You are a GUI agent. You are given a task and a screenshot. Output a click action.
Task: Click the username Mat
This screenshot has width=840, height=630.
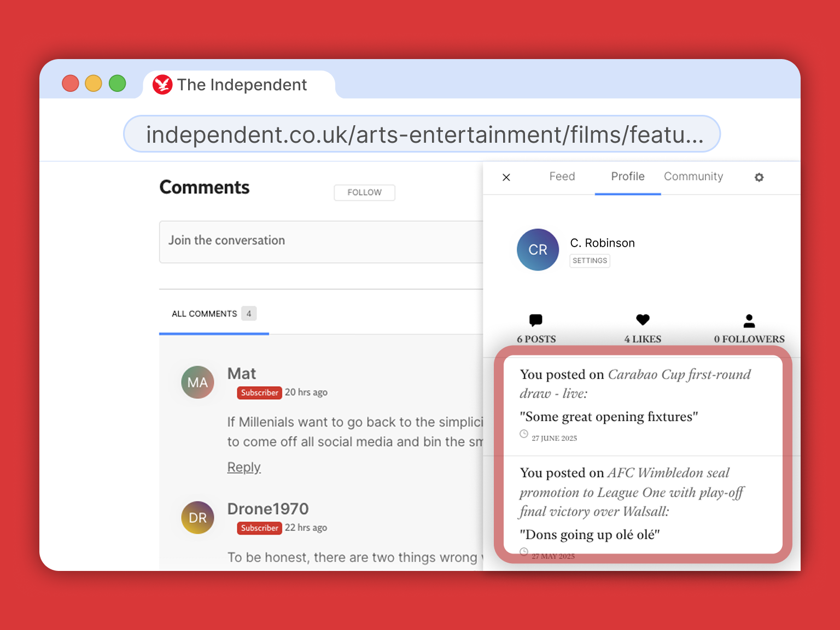242,374
